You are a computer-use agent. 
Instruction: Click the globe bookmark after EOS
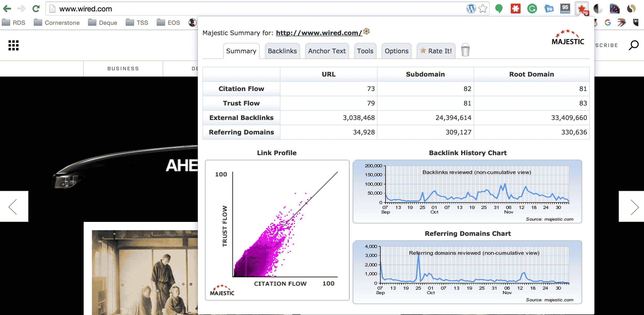pyautogui.click(x=192, y=23)
